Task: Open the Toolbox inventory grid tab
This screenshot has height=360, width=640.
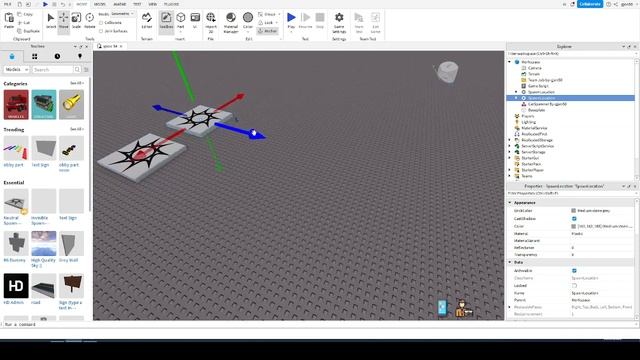Action: click(35, 56)
